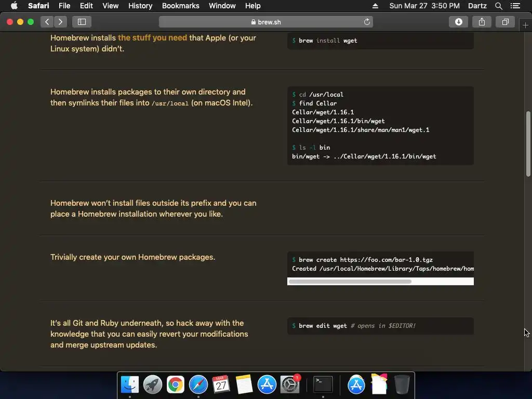This screenshot has width=532, height=399.
Task: Open the View menu
Action: 110,6
